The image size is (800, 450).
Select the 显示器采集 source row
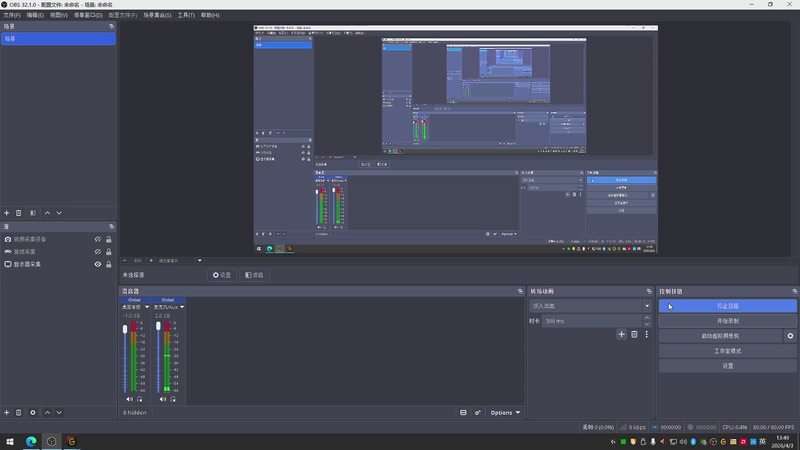pyautogui.click(x=58, y=264)
